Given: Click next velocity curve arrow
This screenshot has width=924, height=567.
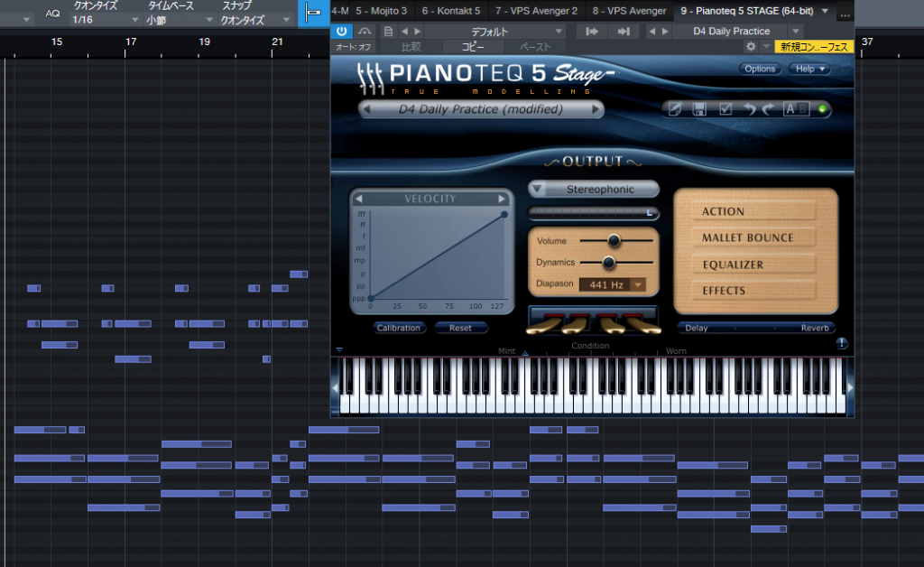Looking at the screenshot, I should 502,199.
